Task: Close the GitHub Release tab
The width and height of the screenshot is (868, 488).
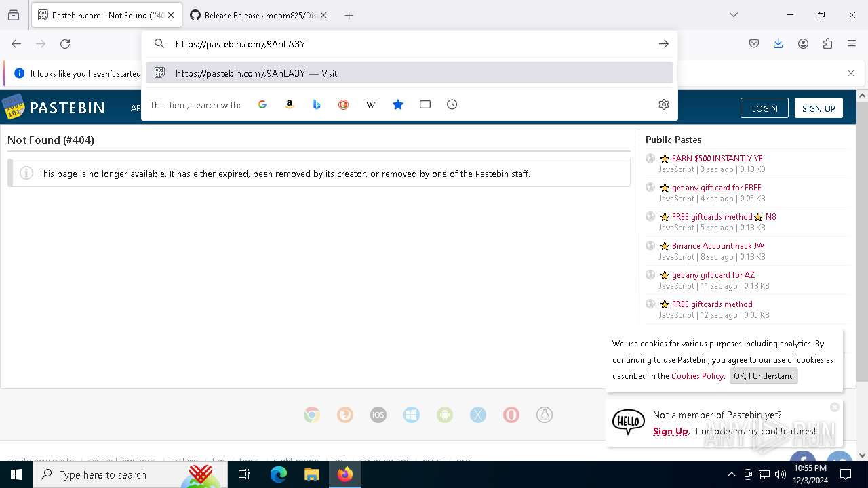Action: pyautogui.click(x=323, y=15)
